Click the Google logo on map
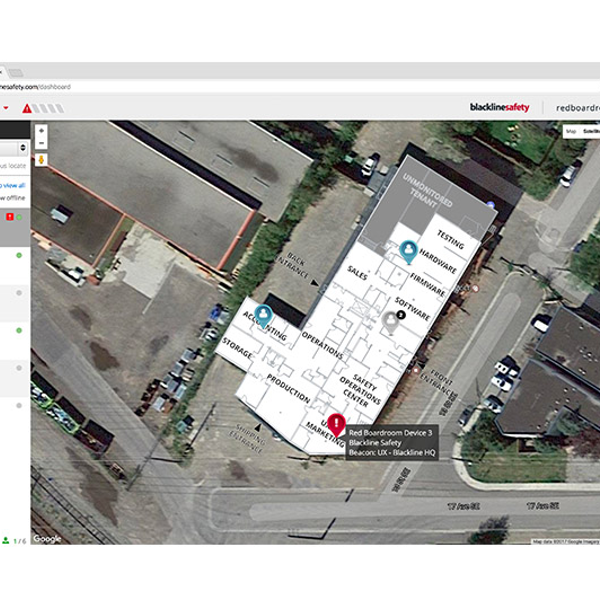The image size is (600, 600). [x=47, y=539]
